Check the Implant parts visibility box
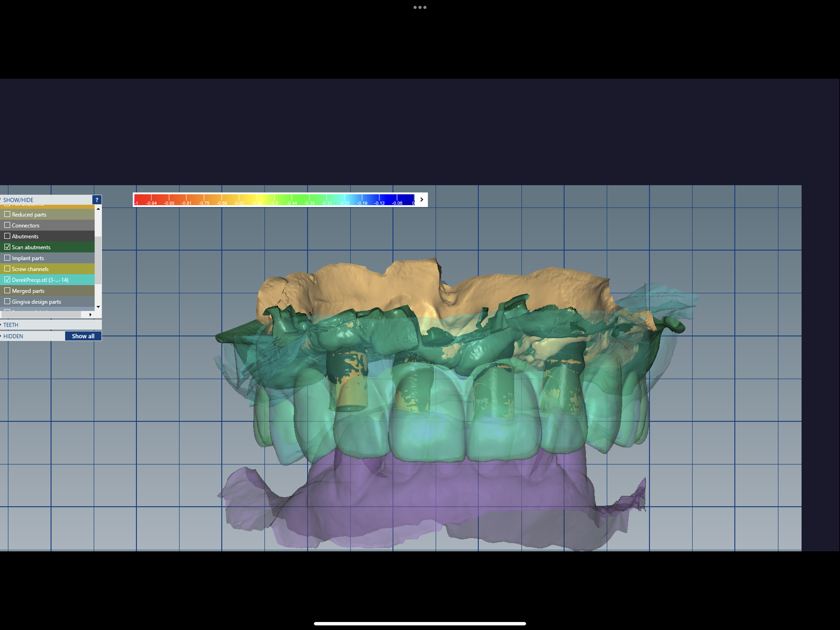The width and height of the screenshot is (840, 630). [x=8, y=257]
